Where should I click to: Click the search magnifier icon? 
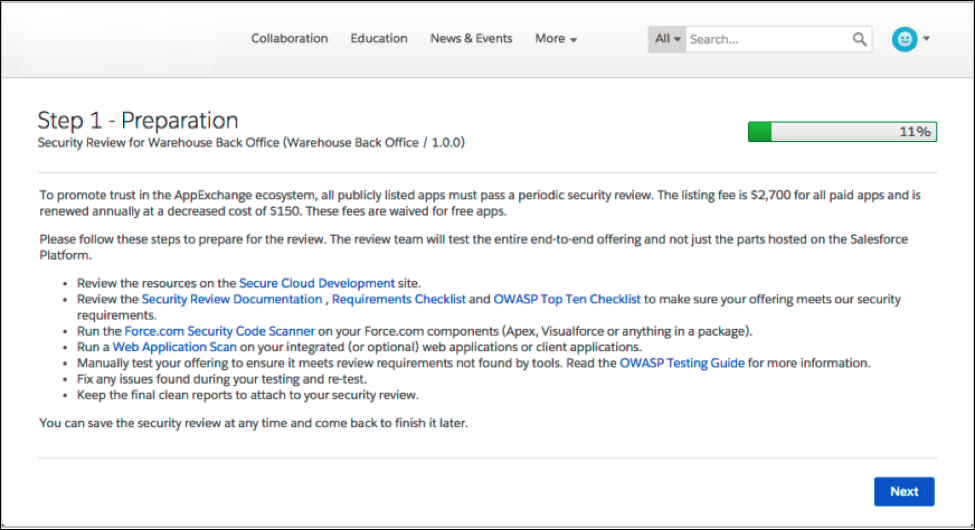859,39
